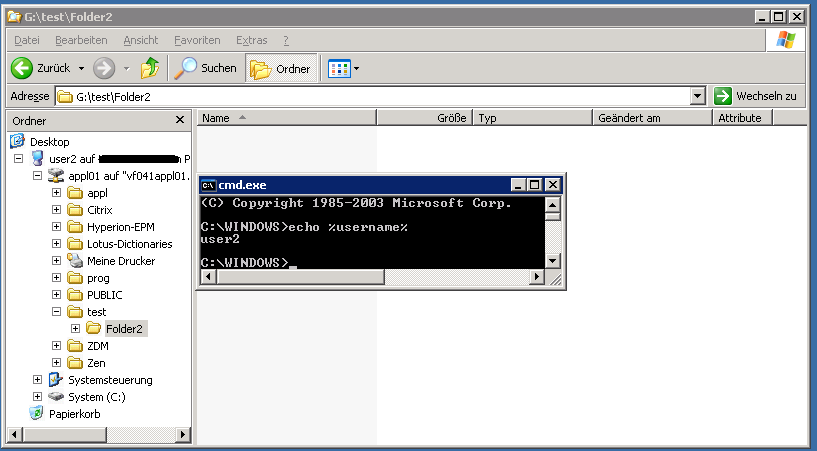Open the Suchen search tool

point(205,68)
